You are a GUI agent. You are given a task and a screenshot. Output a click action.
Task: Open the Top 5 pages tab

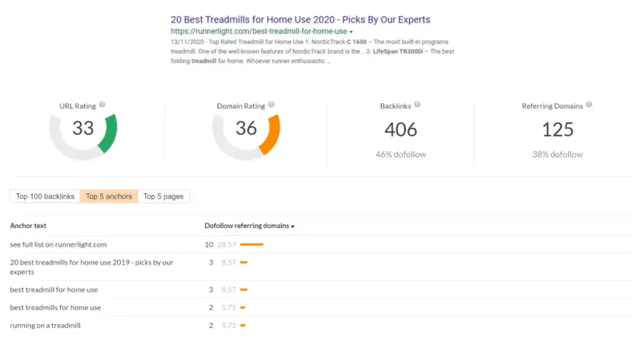164,196
